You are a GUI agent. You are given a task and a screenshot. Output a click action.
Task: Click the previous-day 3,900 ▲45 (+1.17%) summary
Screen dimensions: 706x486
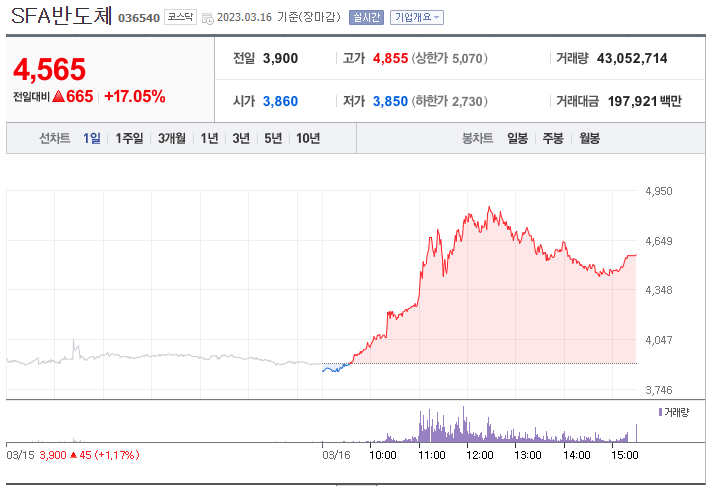89,455
